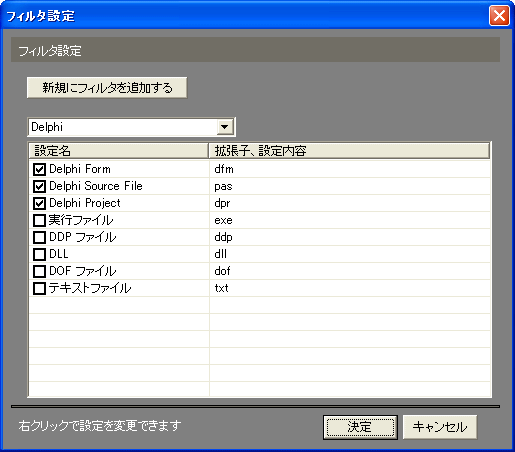Viewport: 515px width, 452px height.
Task: Sort by the 設定名 column header
Action: (x=119, y=151)
